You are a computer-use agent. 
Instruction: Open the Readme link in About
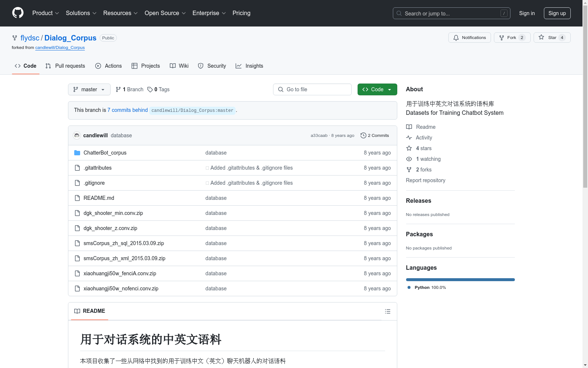[x=421, y=127]
